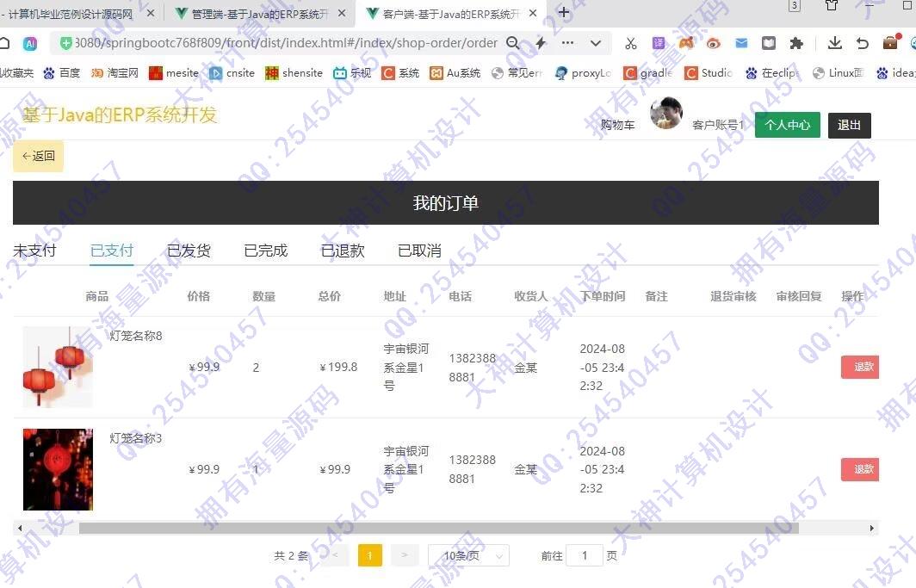Screen dimensions: 916x588
Task: Click the 退出 logout button
Action: click(x=850, y=125)
